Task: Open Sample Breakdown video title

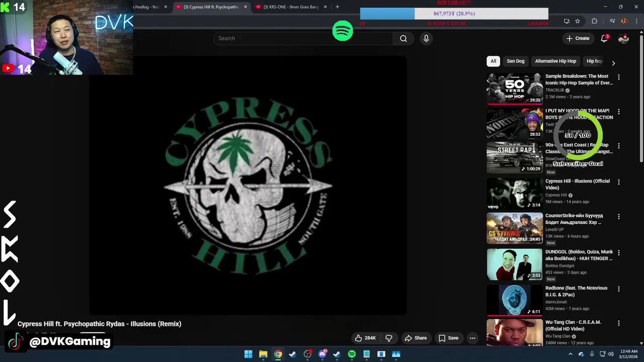Action: click(579, 79)
